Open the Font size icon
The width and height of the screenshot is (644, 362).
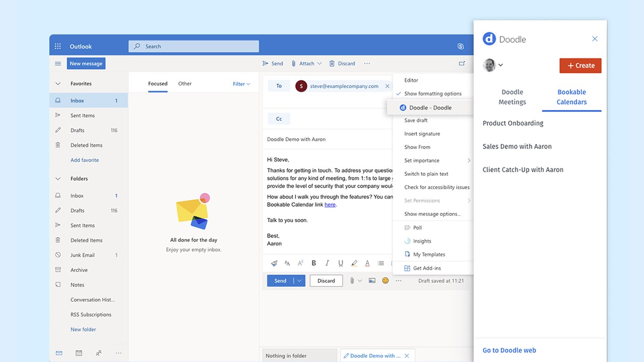click(300, 263)
